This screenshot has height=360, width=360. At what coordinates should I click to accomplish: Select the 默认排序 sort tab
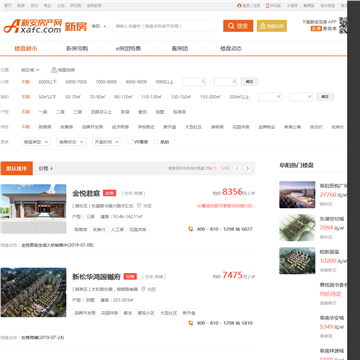tap(17, 168)
